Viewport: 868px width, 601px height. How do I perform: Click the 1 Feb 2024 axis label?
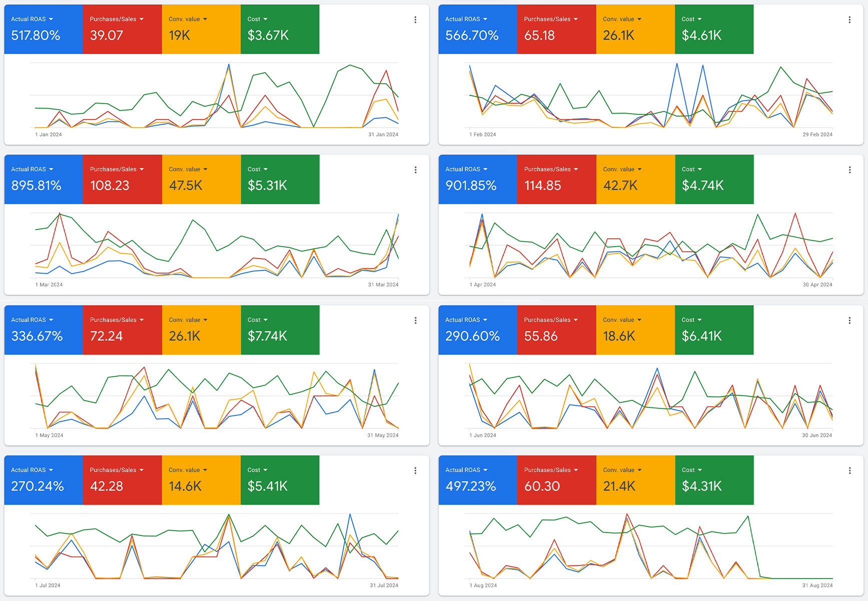click(482, 135)
